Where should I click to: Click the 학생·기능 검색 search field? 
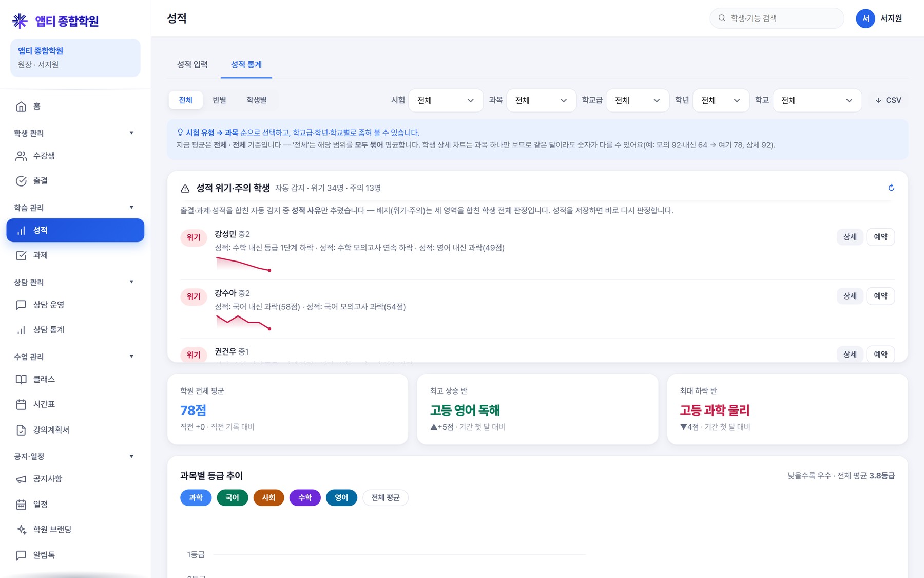[777, 18]
